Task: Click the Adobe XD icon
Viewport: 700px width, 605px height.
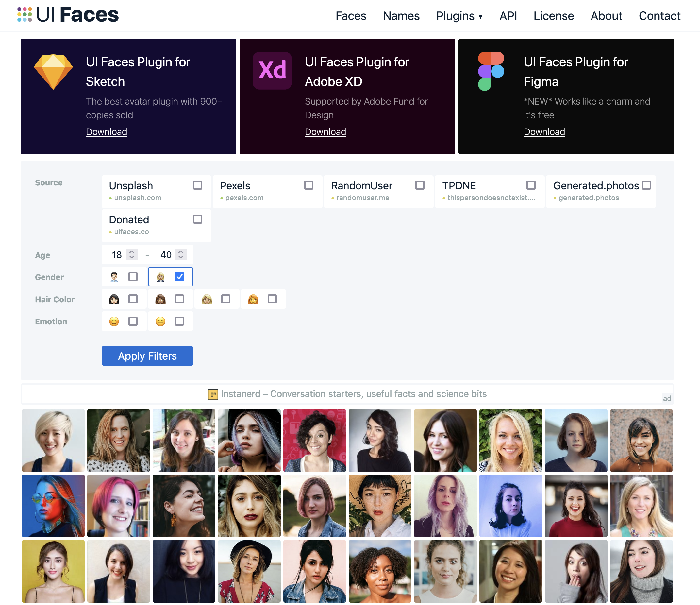Action: pyautogui.click(x=272, y=71)
